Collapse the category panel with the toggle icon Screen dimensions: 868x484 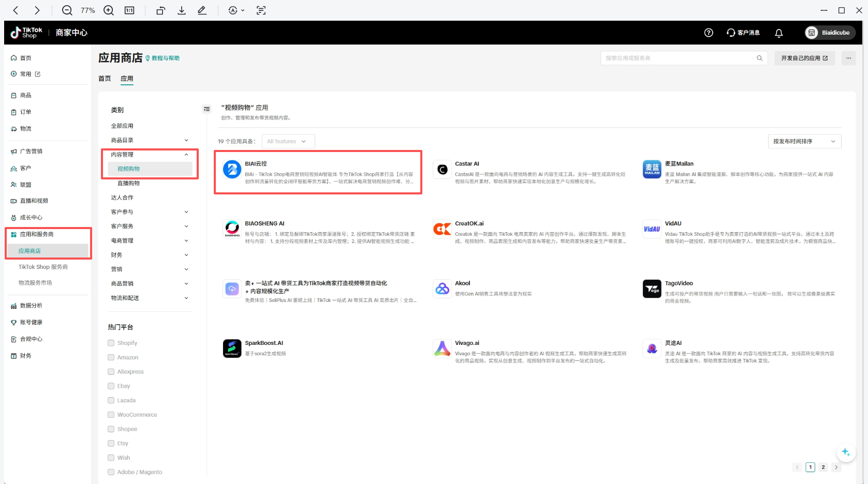[207, 109]
